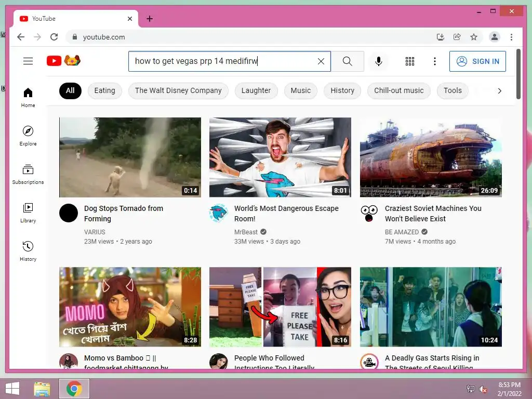The image size is (532, 399).
Task: Reload the YouTube page
Action: click(54, 37)
